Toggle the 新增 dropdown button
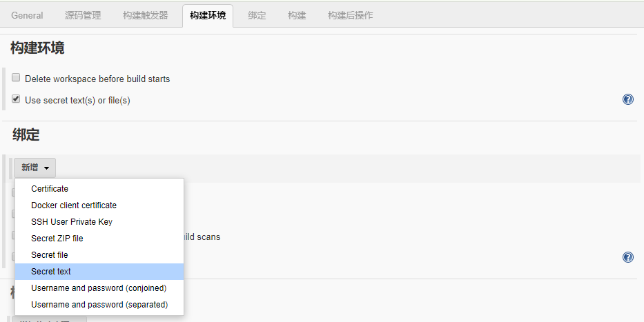Viewport: 644px width, 322px height. tap(35, 168)
